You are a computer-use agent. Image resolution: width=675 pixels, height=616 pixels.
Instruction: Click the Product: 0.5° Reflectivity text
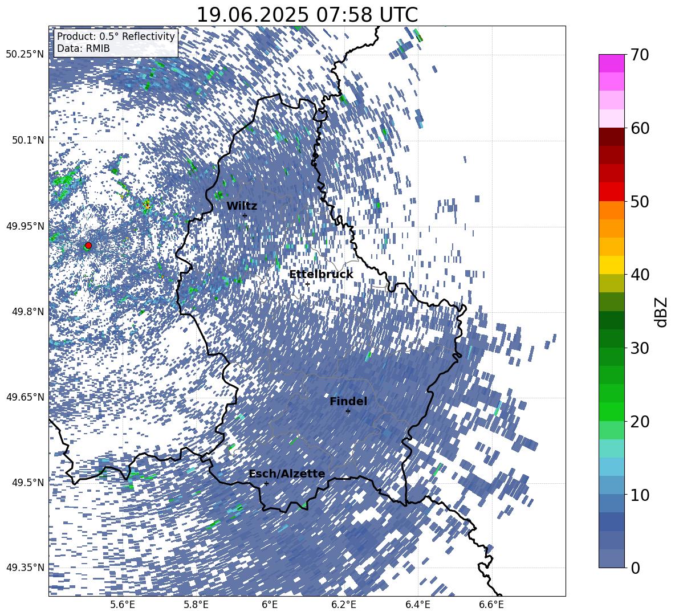click(x=116, y=36)
